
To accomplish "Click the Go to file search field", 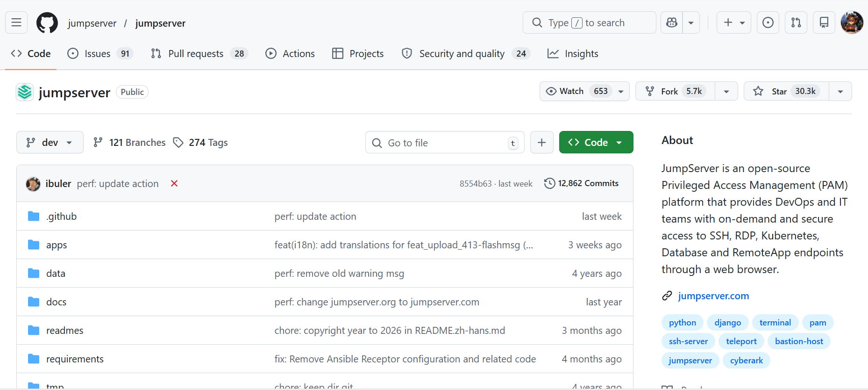I will 444,143.
